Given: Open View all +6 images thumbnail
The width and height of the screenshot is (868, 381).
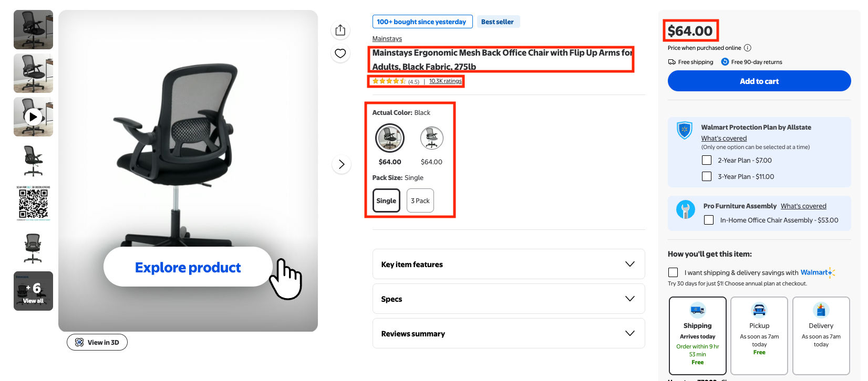Looking at the screenshot, I should pos(33,291).
